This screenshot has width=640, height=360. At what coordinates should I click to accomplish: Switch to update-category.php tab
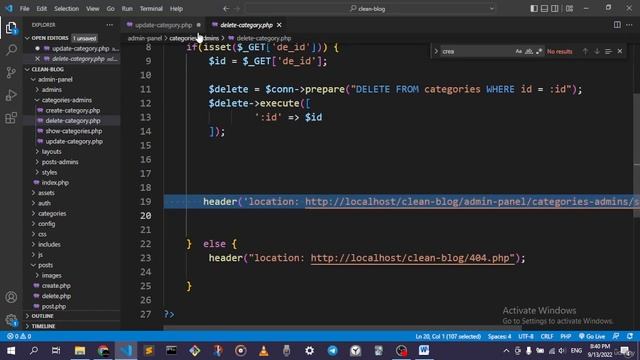(163, 25)
